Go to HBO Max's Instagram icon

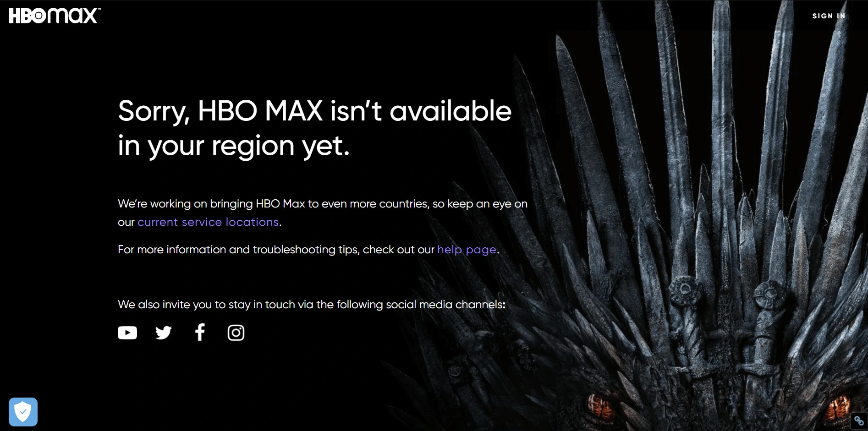(x=236, y=333)
